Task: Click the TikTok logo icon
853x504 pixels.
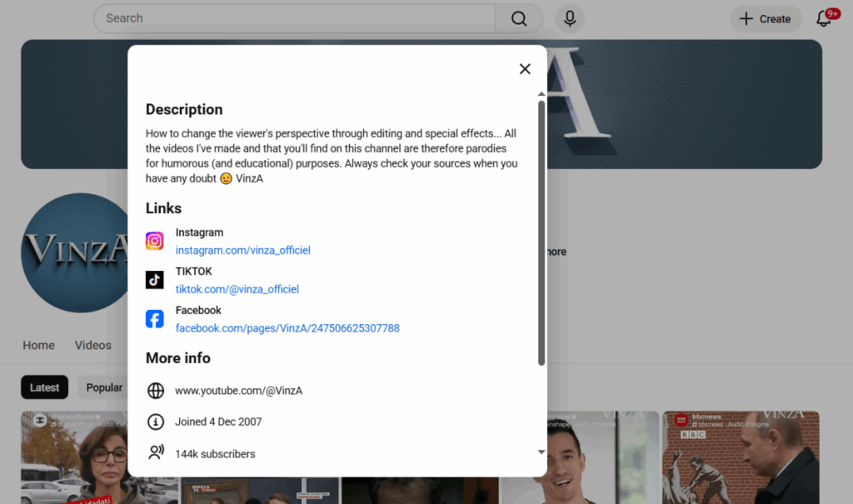Action: click(155, 280)
